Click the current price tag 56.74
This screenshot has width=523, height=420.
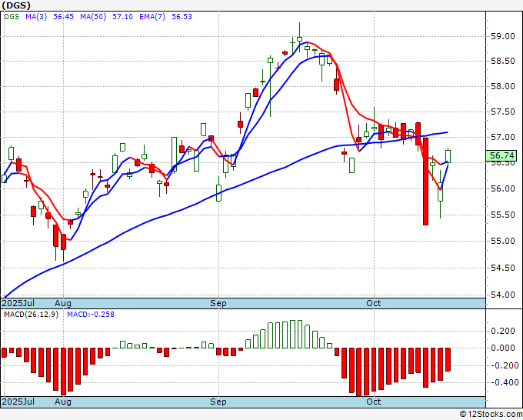pyautogui.click(x=502, y=155)
